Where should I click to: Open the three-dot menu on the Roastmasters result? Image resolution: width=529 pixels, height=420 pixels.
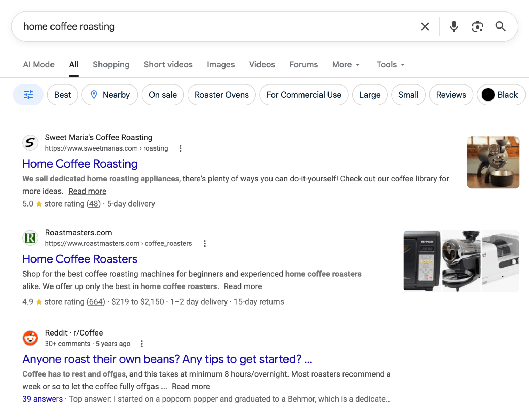point(205,243)
